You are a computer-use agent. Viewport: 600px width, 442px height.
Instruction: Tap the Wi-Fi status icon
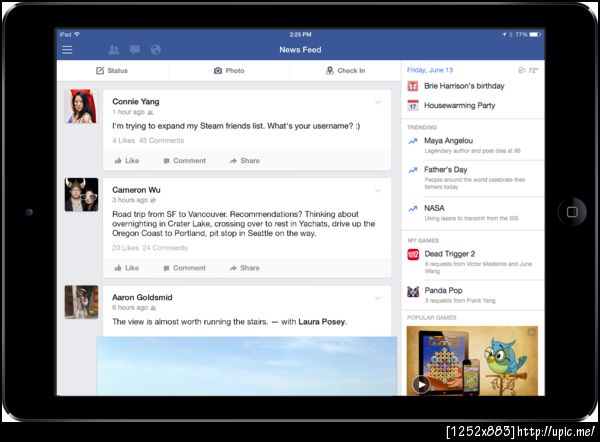point(77,34)
